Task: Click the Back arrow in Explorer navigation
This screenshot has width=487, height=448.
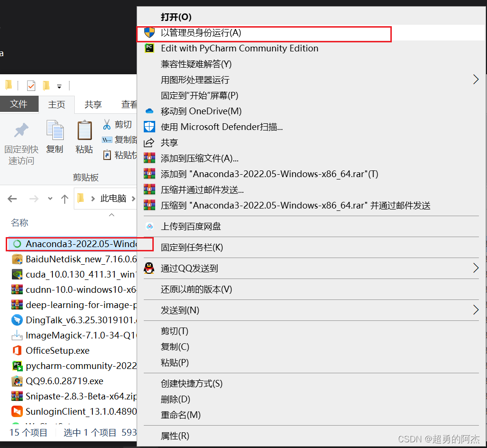Action: click(x=12, y=199)
